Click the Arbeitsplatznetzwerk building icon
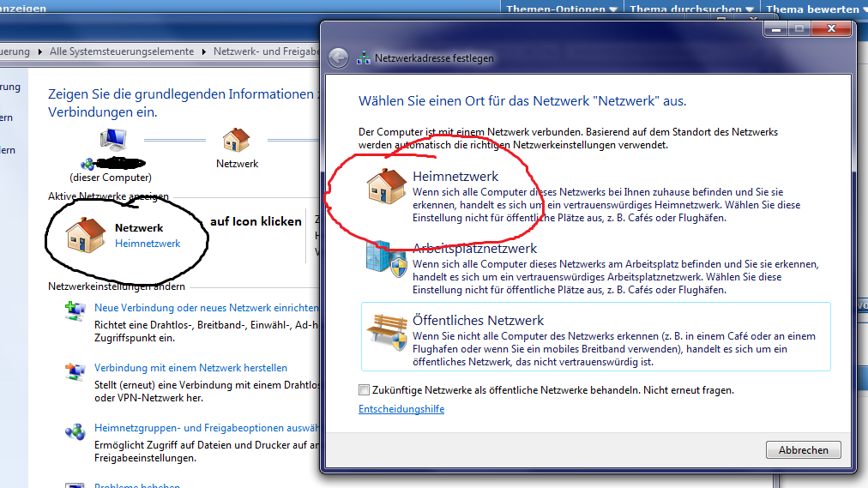 pos(386,258)
